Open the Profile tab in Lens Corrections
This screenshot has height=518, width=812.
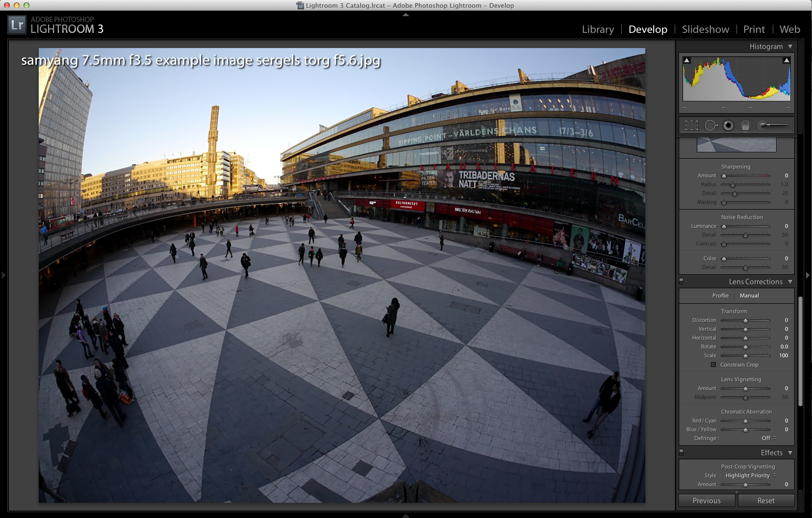(720, 296)
